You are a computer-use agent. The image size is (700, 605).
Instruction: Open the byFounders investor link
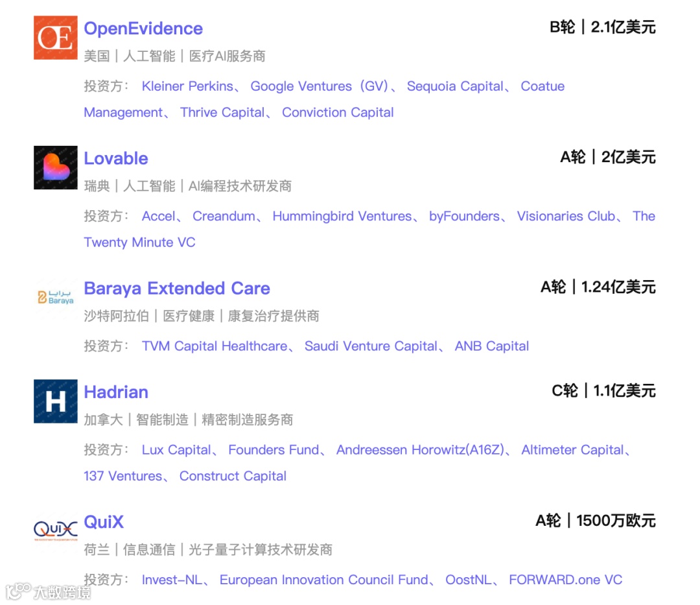464,216
